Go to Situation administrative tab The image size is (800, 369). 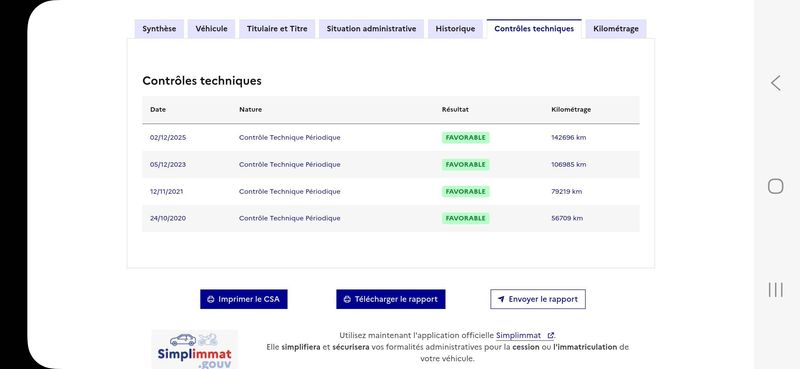371,29
